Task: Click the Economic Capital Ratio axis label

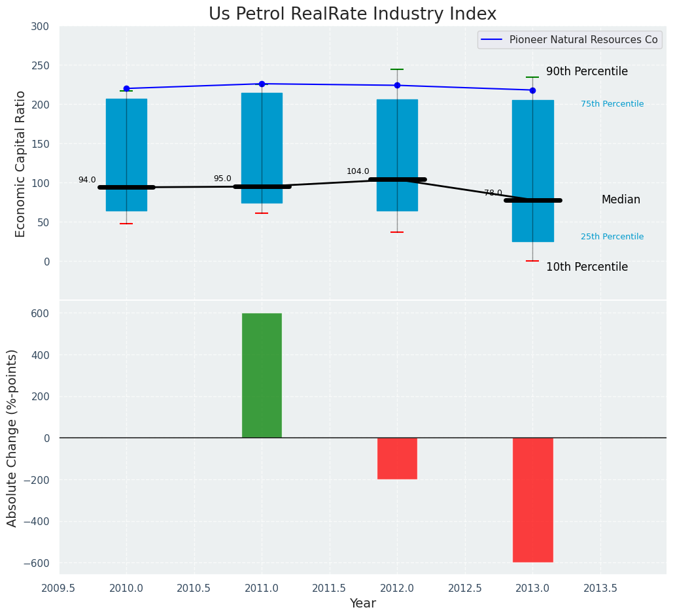Action: click(21, 163)
